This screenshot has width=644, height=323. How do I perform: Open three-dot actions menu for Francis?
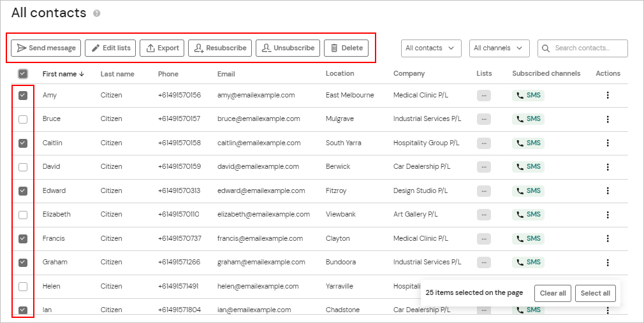pyautogui.click(x=608, y=238)
